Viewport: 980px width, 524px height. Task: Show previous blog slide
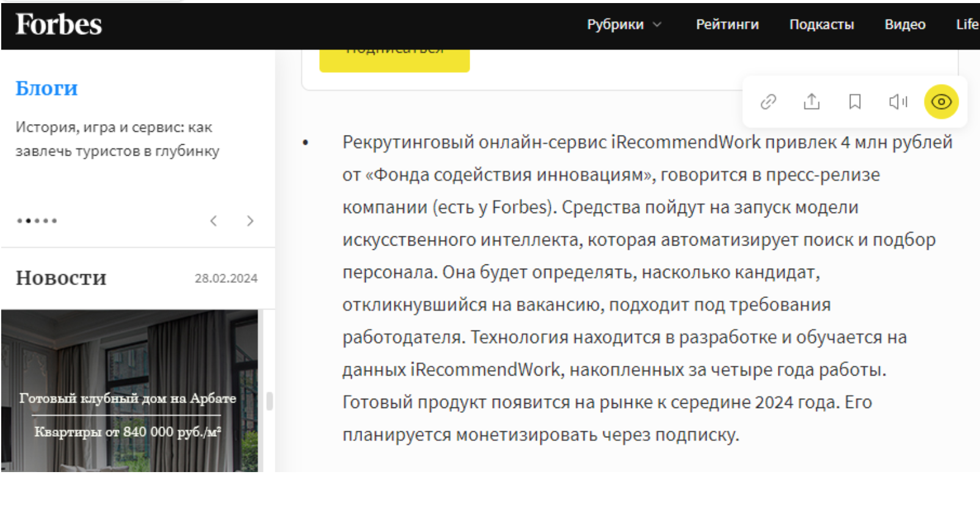214,221
